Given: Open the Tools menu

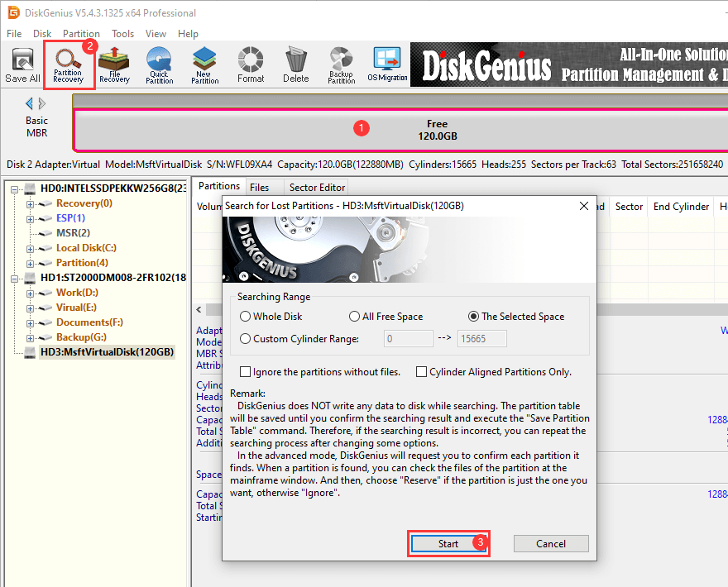Looking at the screenshot, I should pos(123,34).
